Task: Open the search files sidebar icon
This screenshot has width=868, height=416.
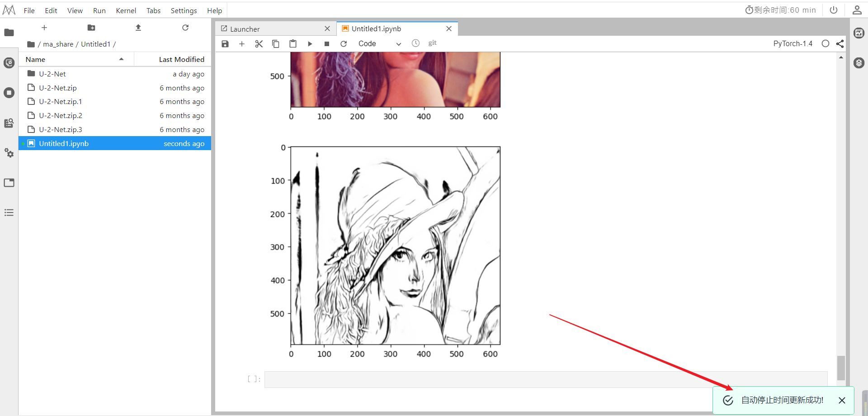Action: pyautogui.click(x=9, y=123)
